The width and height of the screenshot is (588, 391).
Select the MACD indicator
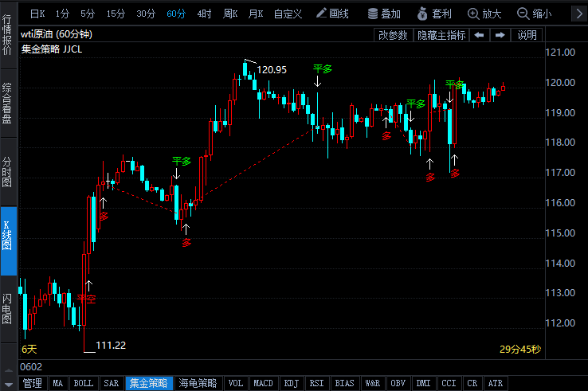point(263,383)
